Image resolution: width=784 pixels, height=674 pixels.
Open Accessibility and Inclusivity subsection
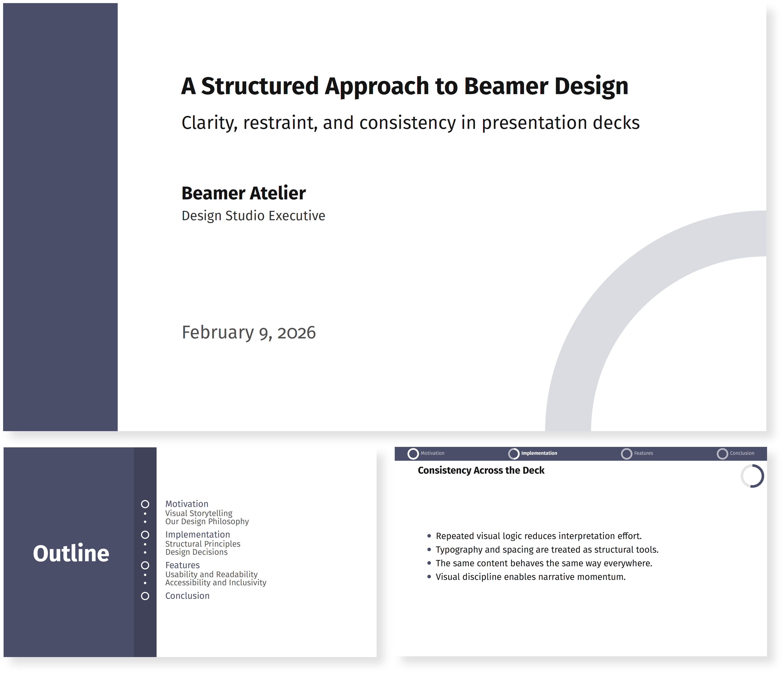[x=216, y=582]
